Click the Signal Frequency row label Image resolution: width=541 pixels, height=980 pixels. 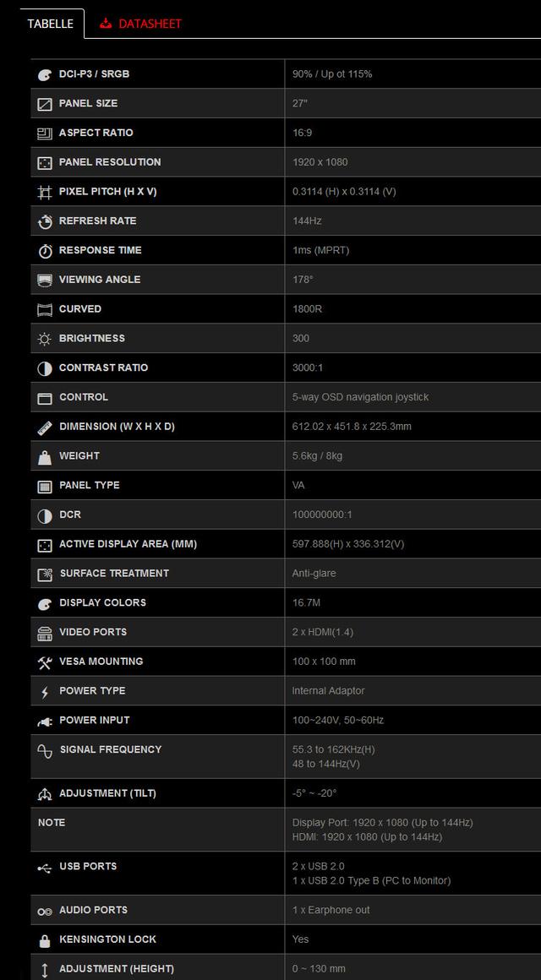point(110,749)
